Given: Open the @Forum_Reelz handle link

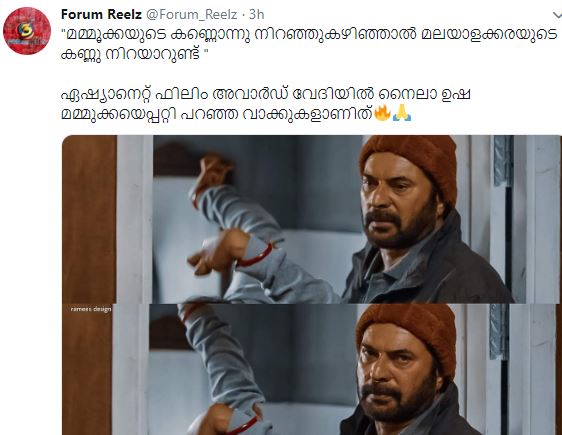Looking at the screenshot, I should coord(192,15).
